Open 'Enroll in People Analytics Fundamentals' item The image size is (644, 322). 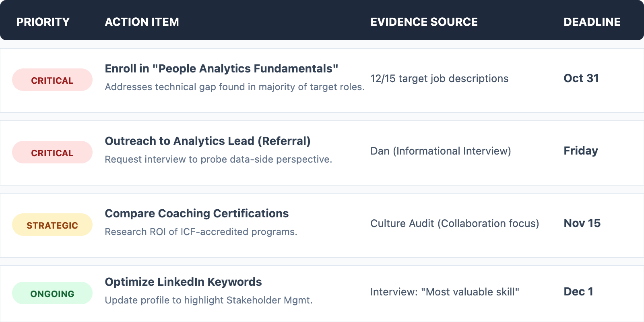[x=221, y=69]
